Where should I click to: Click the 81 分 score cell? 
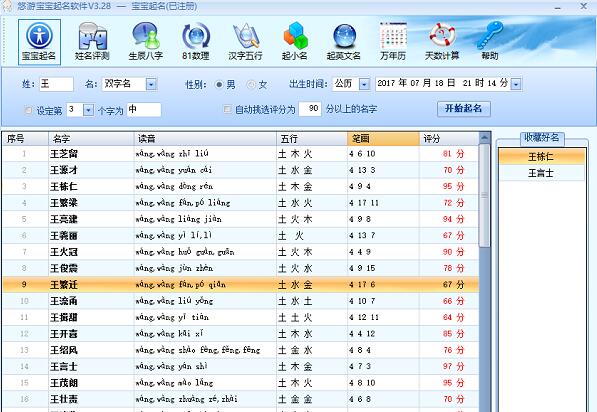click(x=449, y=154)
